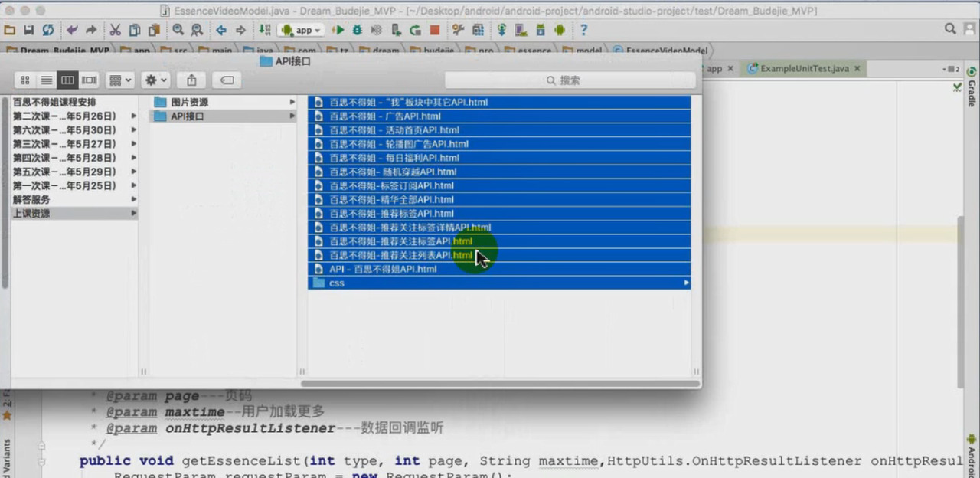Select file 百思不得姐 - 活动首页API.html
980x478 pixels.
click(499, 129)
